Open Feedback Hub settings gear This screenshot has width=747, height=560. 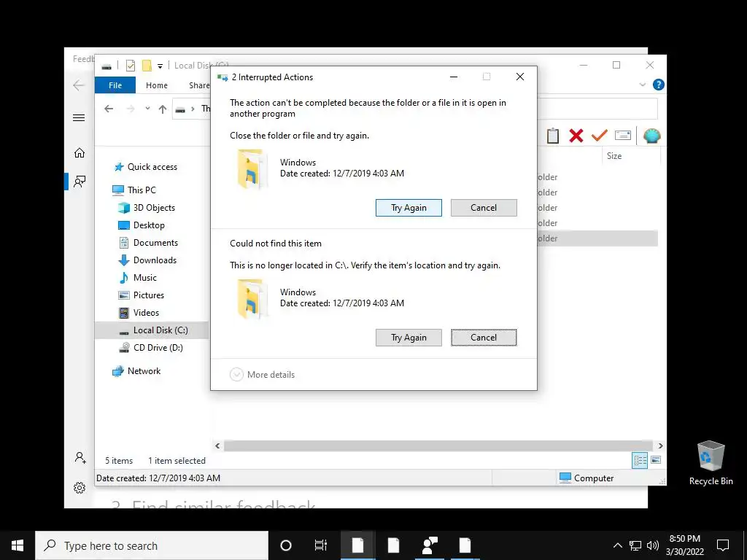(80, 488)
